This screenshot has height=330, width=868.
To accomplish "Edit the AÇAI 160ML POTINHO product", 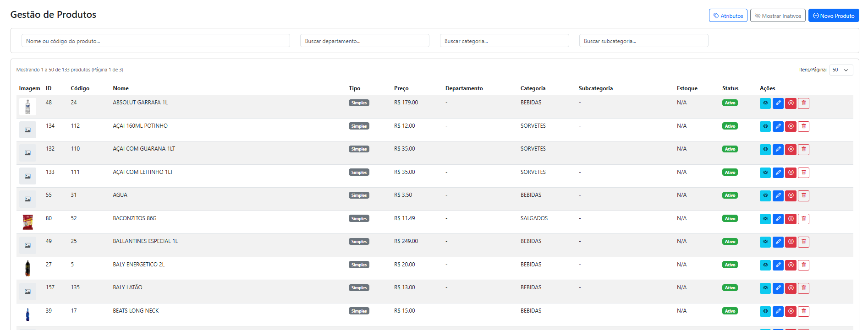I will point(778,126).
